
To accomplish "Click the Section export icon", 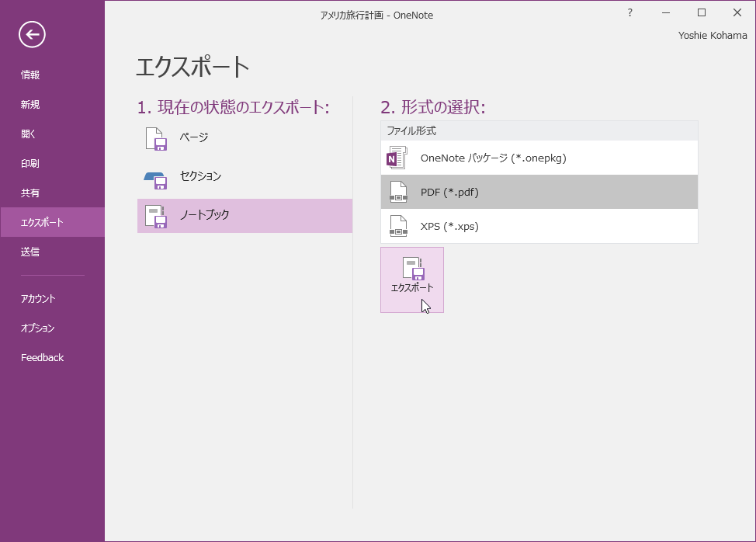I will point(156,178).
